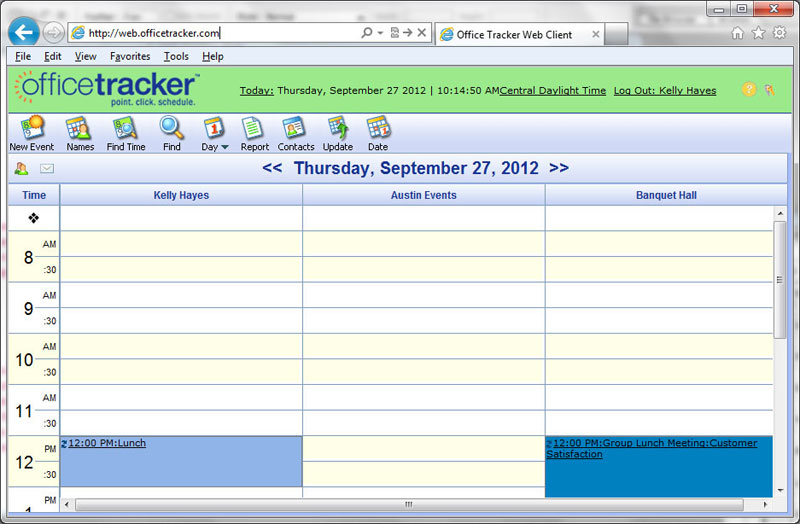The width and height of the screenshot is (800, 524).
Task: Click the Log Out: Kelly Hayes link
Action: point(664,91)
